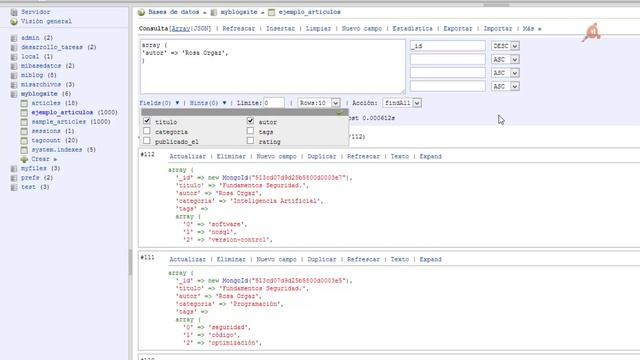Click the ejemplo_articulos collection icon in sidebar
Viewport: 640px width, 360px height.
pos(24,113)
